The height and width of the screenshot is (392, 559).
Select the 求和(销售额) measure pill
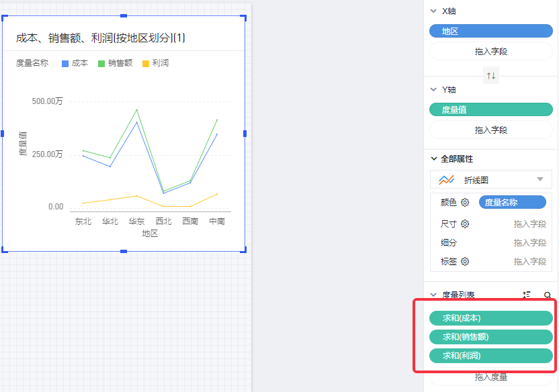tap(490, 337)
